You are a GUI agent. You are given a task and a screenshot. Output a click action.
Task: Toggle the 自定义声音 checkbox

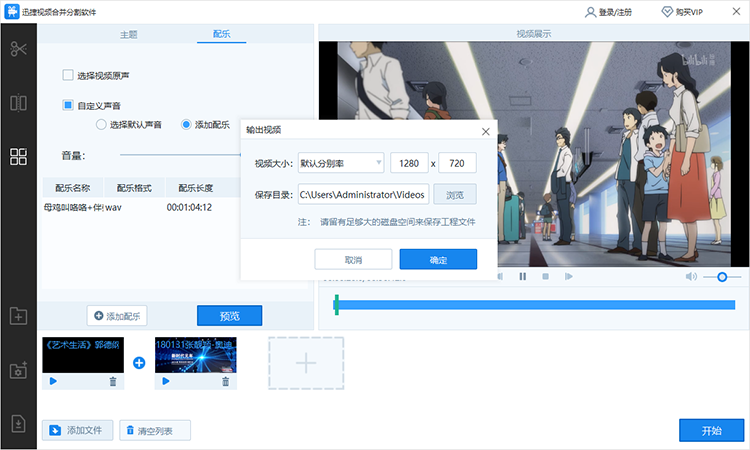point(68,105)
